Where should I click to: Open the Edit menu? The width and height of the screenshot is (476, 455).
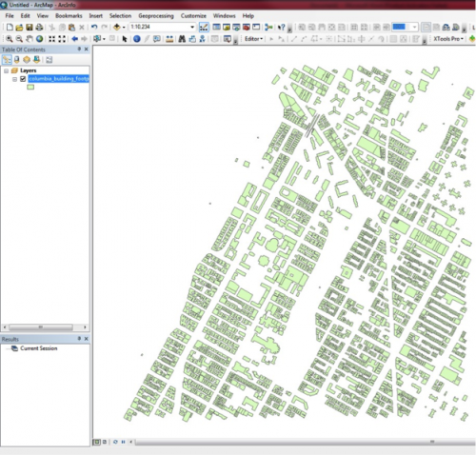tap(25, 15)
